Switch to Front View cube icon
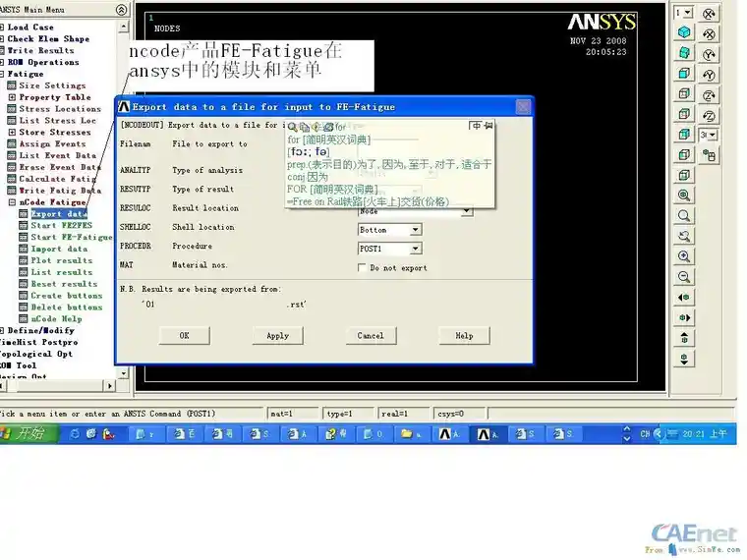This screenshot has height=560, width=747. click(x=684, y=74)
